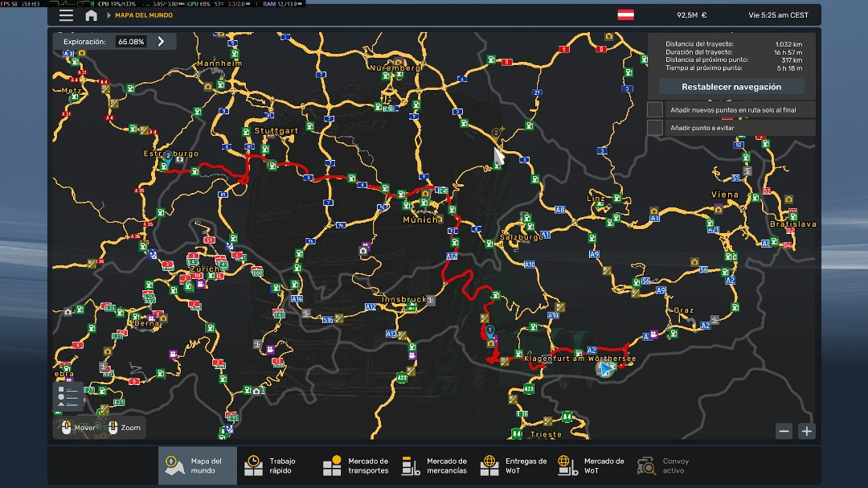868x488 pixels.
Task: Open the Trabajo rápido tab
Action: click(276, 465)
